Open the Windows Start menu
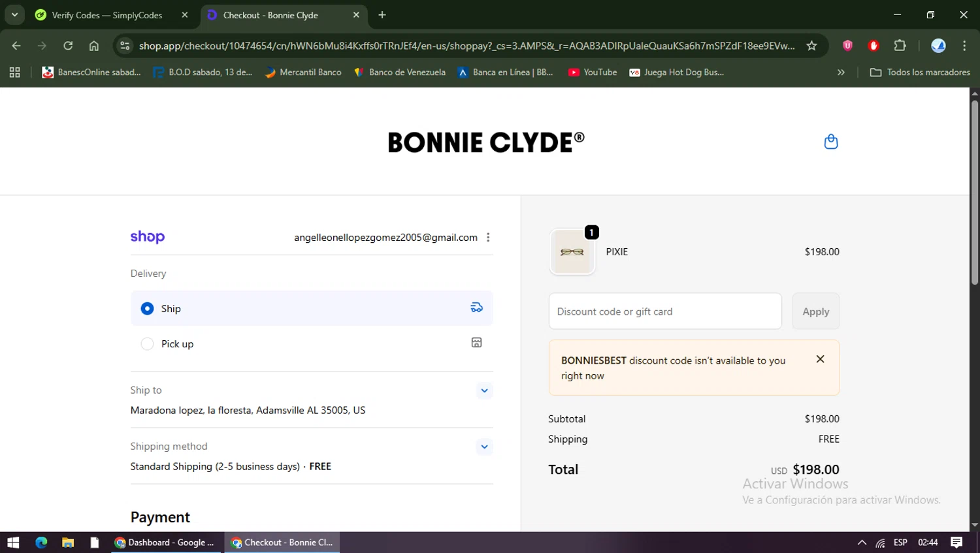Screen dimensions: 980x553 tap(13, 543)
